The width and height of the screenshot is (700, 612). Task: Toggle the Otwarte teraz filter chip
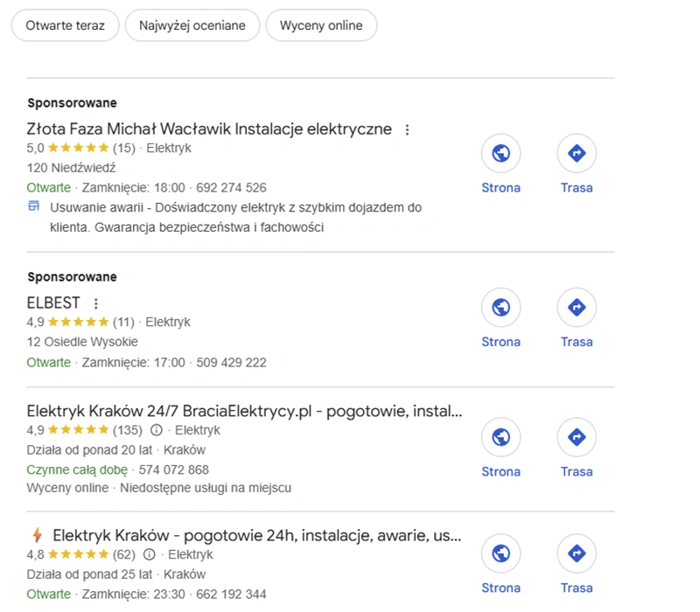[65, 25]
